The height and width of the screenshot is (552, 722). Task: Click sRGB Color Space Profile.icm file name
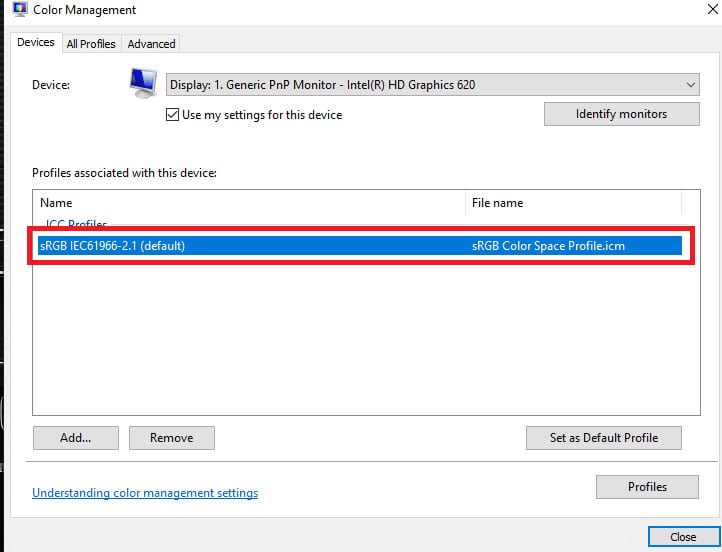pos(548,246)
